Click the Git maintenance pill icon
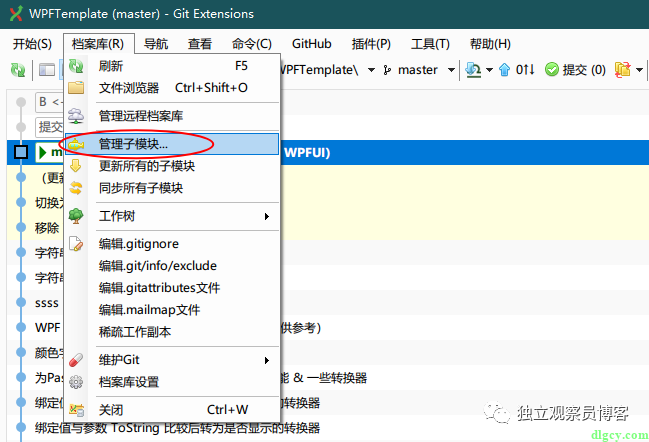Viewport: 649px width, 442px height. coord(76,360)
